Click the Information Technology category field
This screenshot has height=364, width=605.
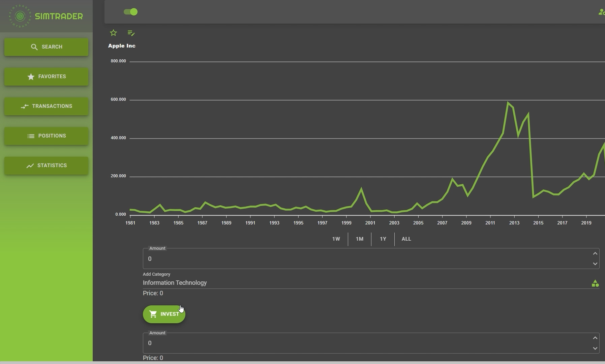364,283
